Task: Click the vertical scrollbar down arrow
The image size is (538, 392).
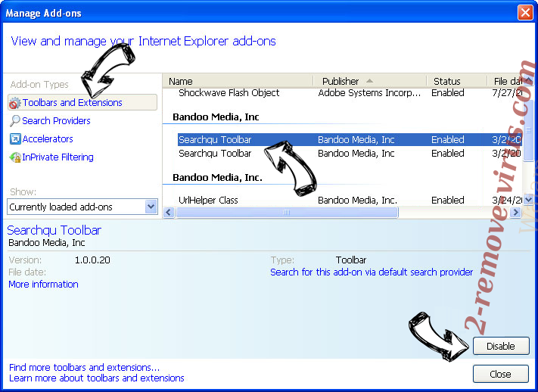Action: (x=528, y=200)
